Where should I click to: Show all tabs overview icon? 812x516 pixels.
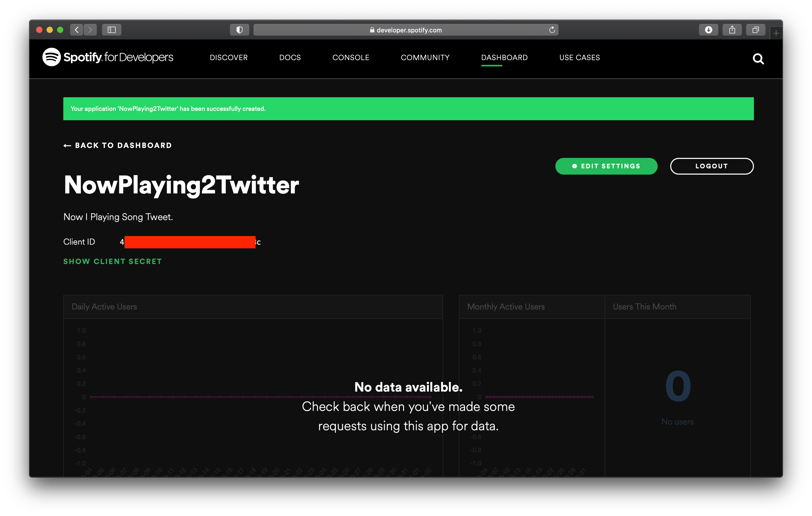pos(756,30)
